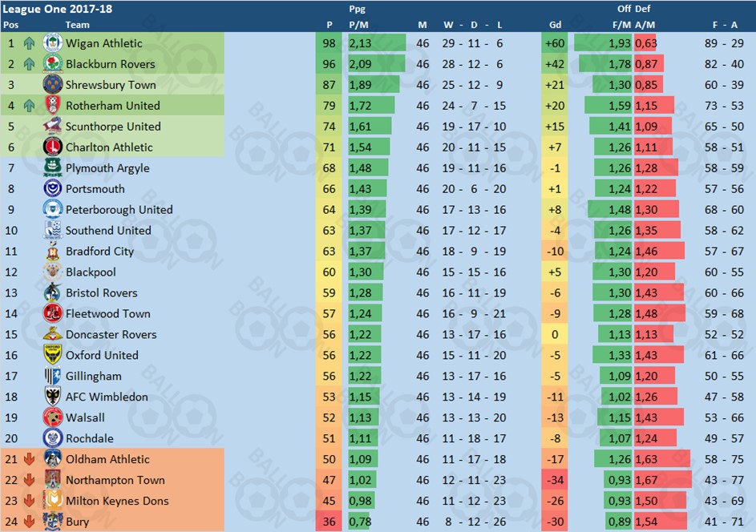Click the Portsmouth club crest
Image resolution: width=756 pixels, height=532 pixels.
pyautogui.click(x=53, y=189)
